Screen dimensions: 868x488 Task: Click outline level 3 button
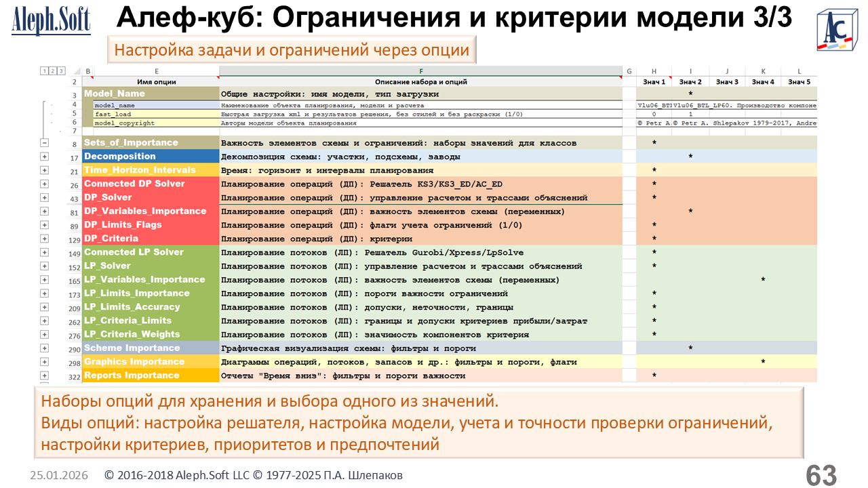click(x=61, y=70)
